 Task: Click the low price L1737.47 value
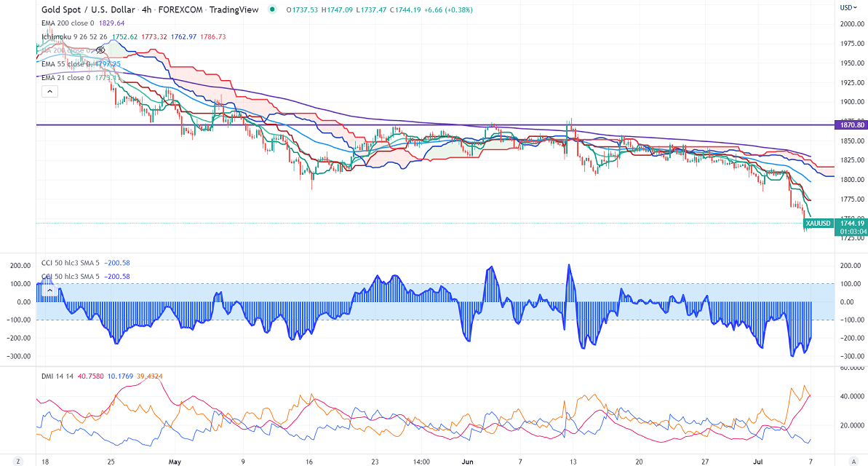(372, 9)
